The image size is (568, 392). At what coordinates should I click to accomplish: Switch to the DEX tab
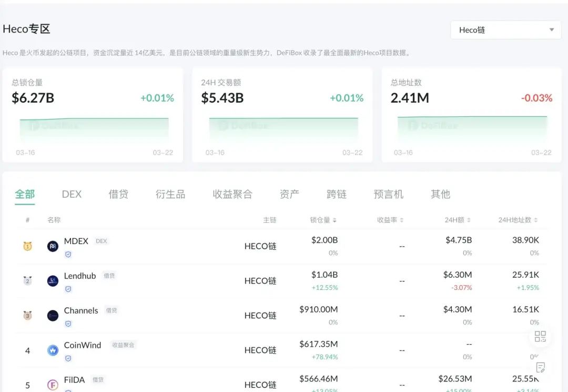(72, 194)
